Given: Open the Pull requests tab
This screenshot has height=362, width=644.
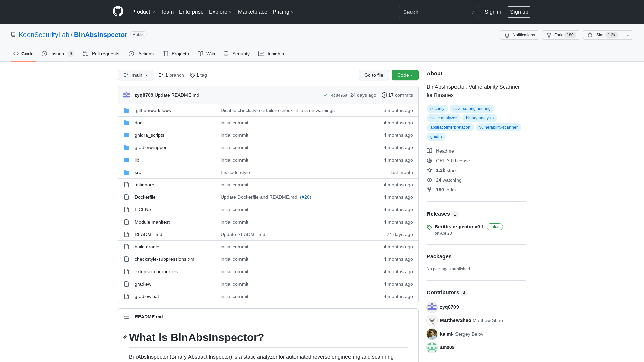Looking at the screenshot, I should (x=101, y=54).
